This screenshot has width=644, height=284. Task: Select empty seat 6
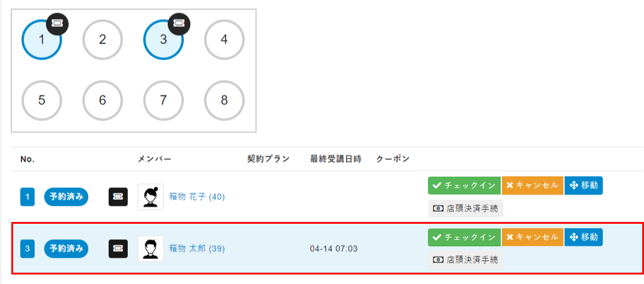pyautogui.click(x=102, y=100)
